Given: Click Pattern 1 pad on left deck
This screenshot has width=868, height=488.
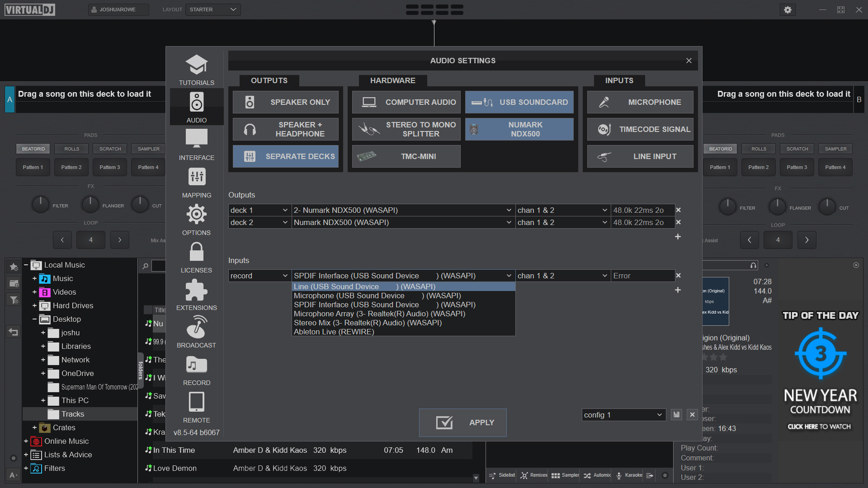Looking at the screenshot, I should [x=33, y=167].
